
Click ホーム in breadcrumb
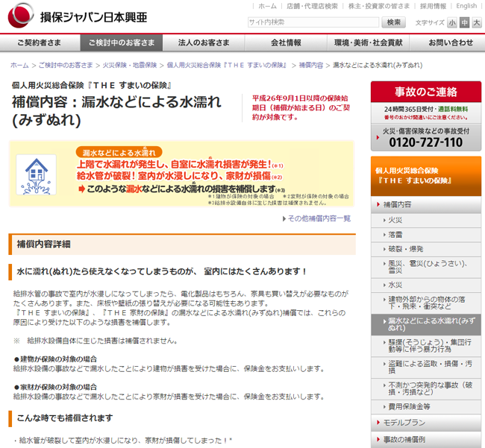pos(19,65)
